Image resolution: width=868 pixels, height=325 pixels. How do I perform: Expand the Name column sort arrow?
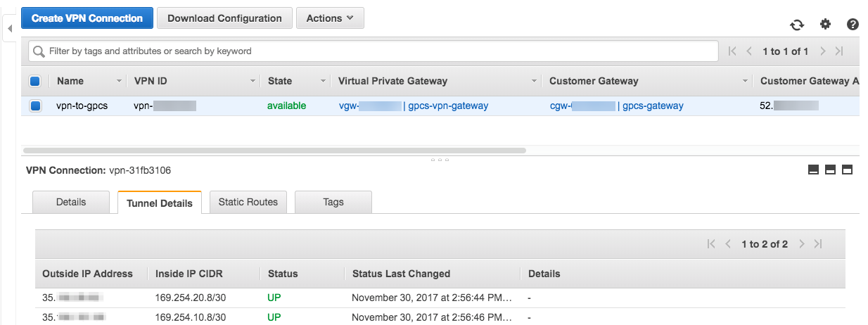117,82
